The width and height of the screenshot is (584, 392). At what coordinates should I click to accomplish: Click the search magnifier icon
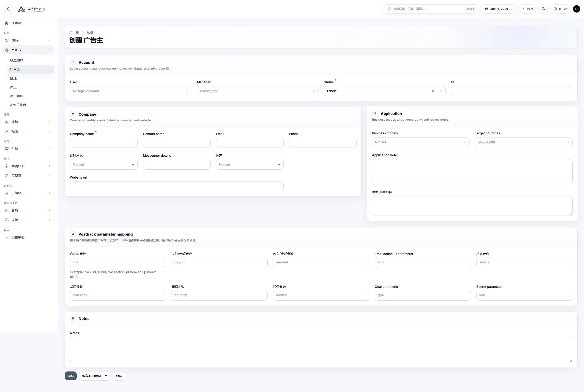point(389,9)
